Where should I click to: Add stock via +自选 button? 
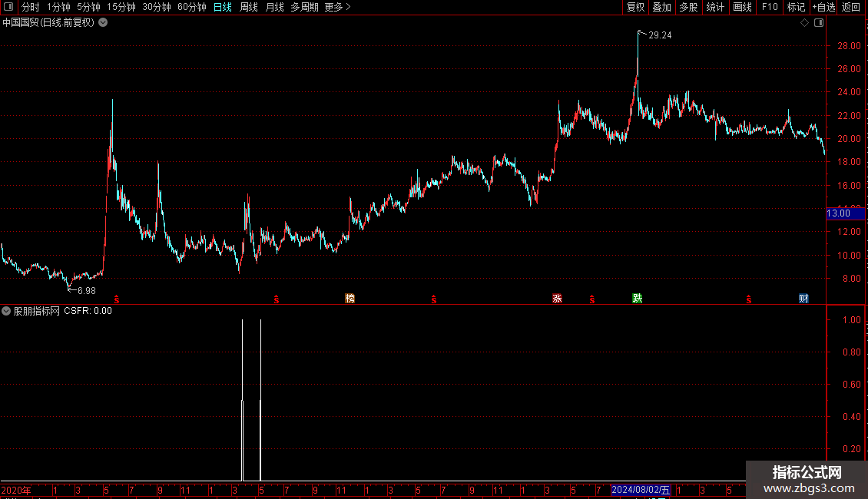click(823, 7)
